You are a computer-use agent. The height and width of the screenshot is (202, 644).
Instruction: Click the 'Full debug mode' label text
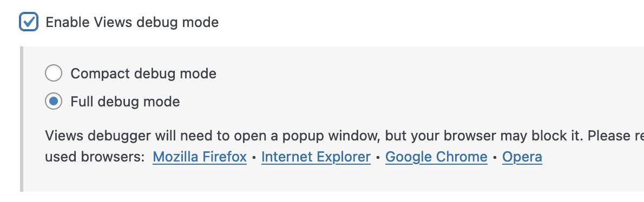click(x=125, y=102)
